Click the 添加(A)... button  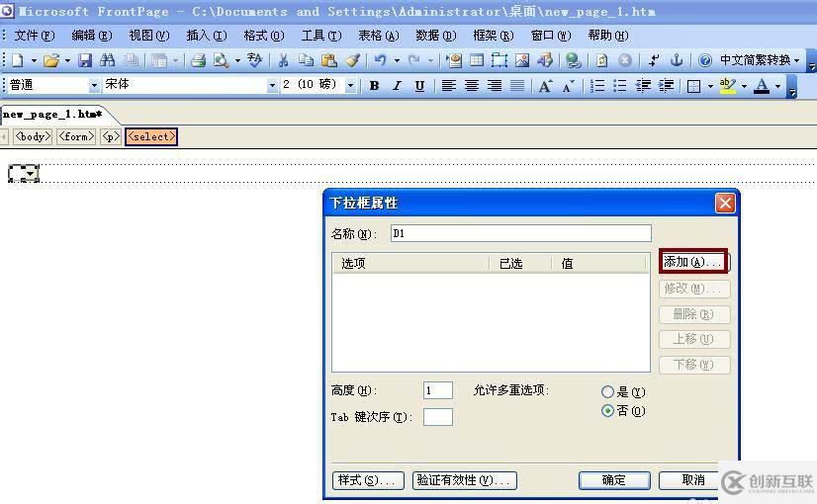(693, 262)
